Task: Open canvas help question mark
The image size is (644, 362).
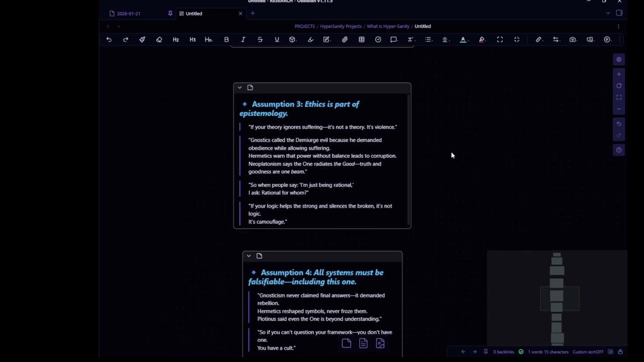Action: click(619, 150)
